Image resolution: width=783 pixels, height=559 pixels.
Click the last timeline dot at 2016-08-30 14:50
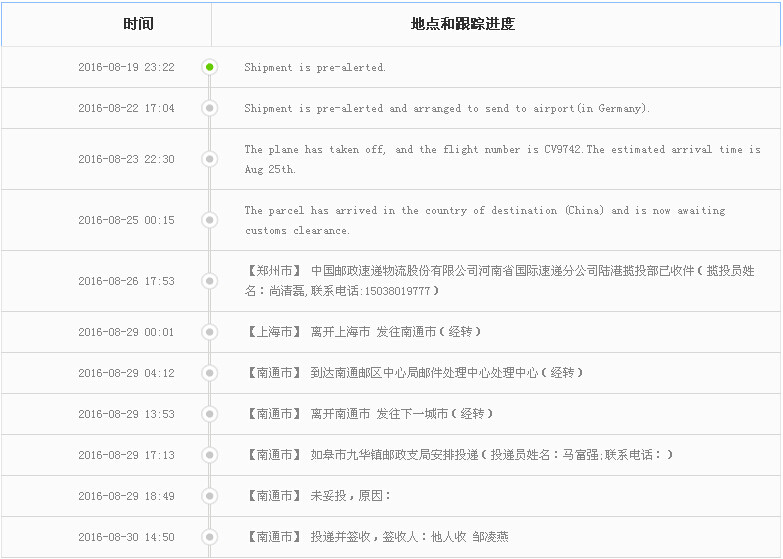pyautogui.click(x=210, y=537)
